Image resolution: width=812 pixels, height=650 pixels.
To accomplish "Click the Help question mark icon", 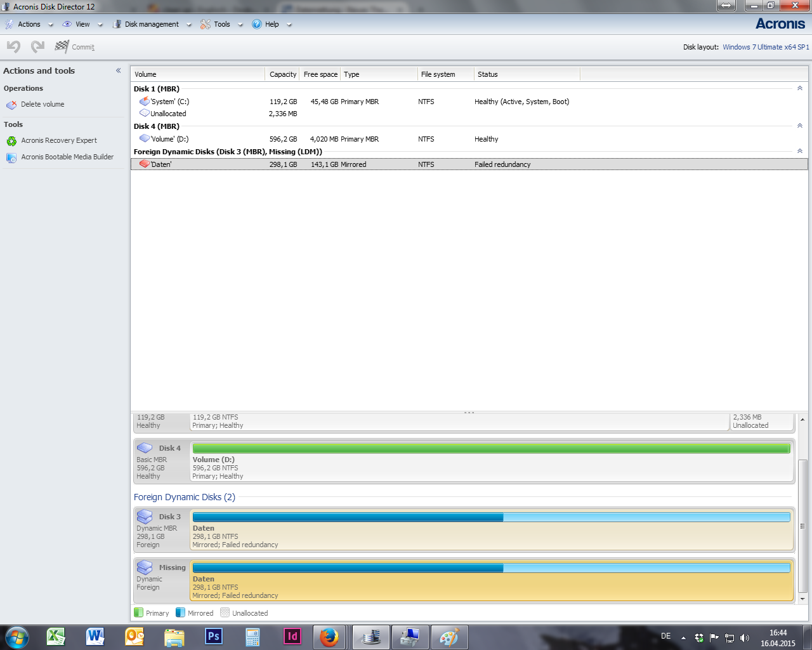I will tap(257, 24).
